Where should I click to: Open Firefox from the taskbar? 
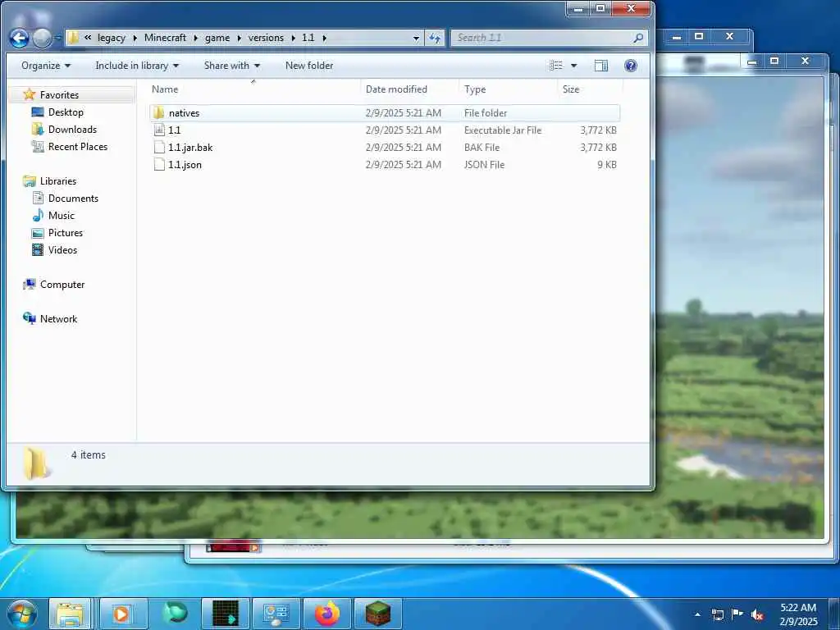pyautogui.click(x=326, y=614)
